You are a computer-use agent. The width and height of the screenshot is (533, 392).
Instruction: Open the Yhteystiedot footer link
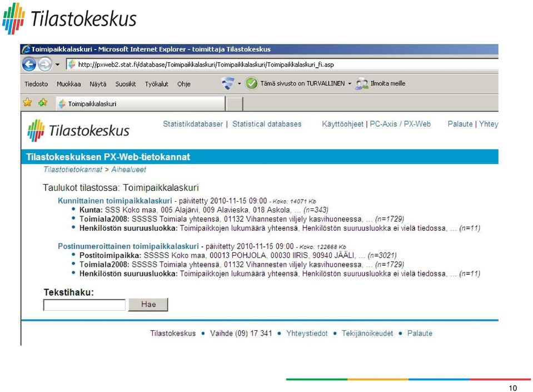307,334
